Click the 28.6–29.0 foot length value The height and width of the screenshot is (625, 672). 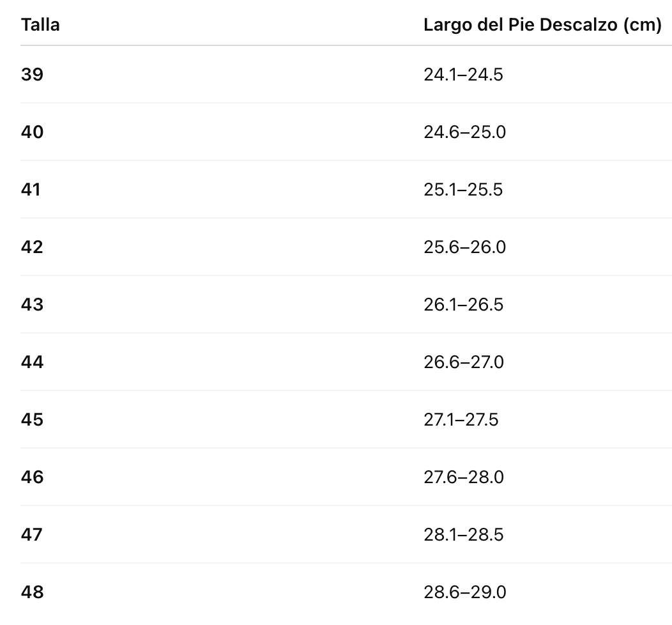click(464, 592)
